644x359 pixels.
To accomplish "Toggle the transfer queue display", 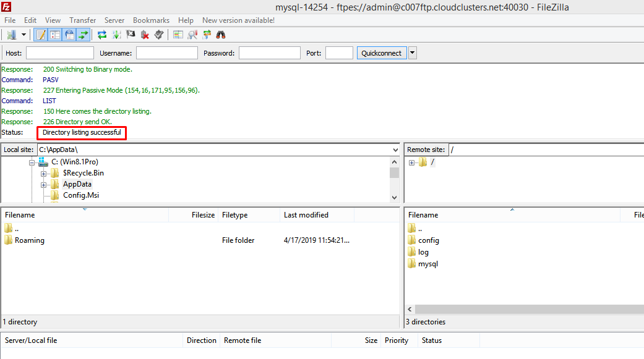I will pos(84,35).
